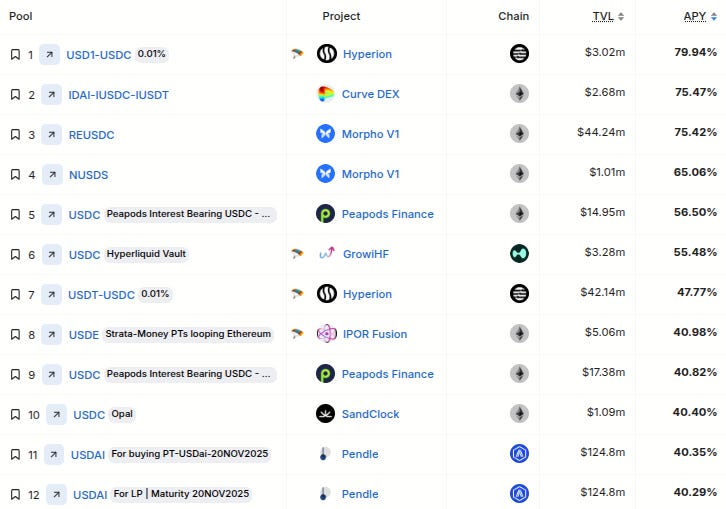
Task: Open external link arrow for row 11 USDAI
Action: coord(54,455)
